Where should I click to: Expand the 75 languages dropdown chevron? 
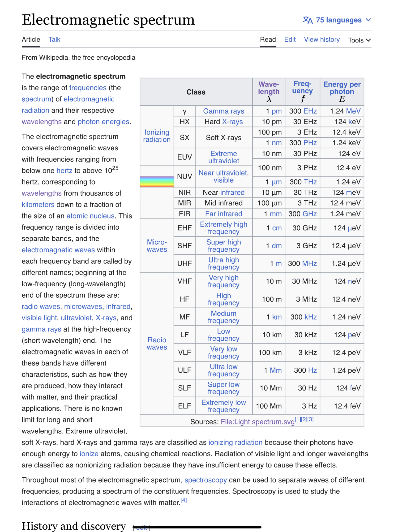tap(368, 20)
